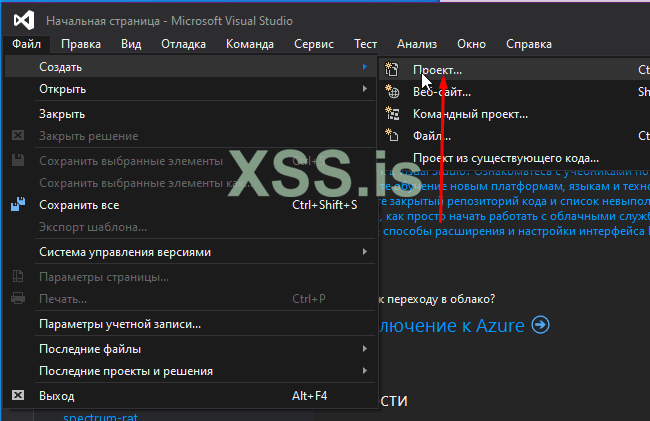This screenshot has height=421, width=650.
Task: Click the new Web site globe icon
Action: 392,91
